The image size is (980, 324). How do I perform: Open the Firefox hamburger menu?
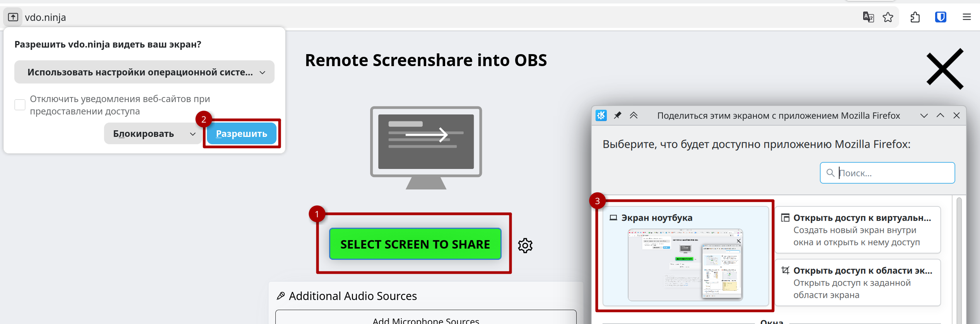coord(966,17)
